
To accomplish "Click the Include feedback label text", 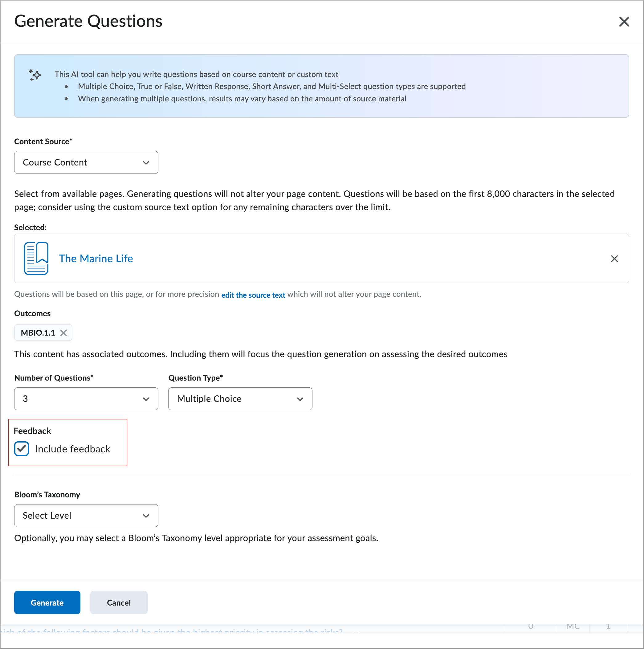I will click(72, 449).
